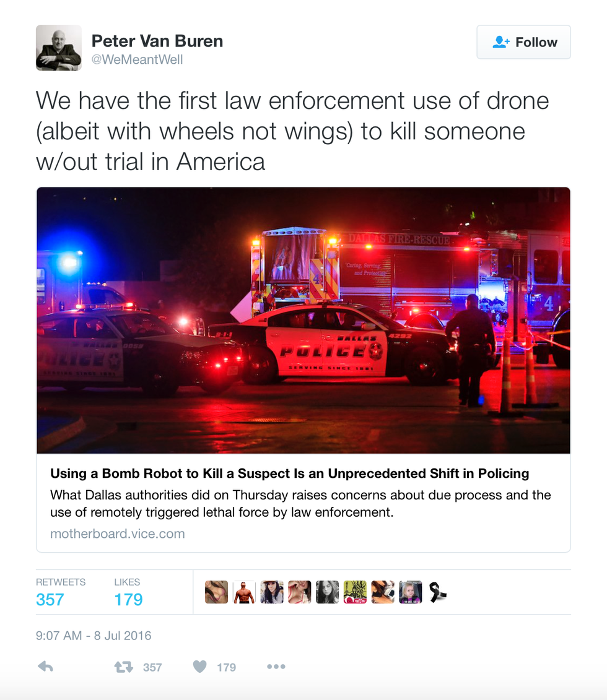Open the blonde child avatar
607x700 pixels.
click(411, 592)
